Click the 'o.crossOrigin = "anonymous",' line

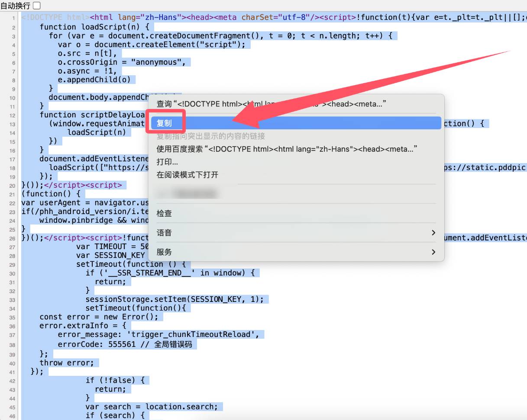[122, 62]
